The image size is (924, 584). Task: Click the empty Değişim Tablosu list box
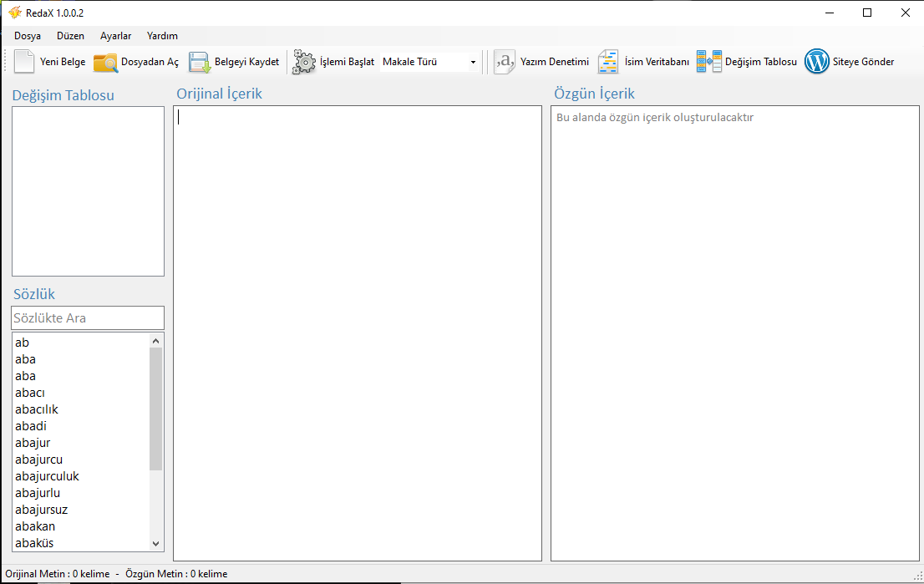point(88,191)
